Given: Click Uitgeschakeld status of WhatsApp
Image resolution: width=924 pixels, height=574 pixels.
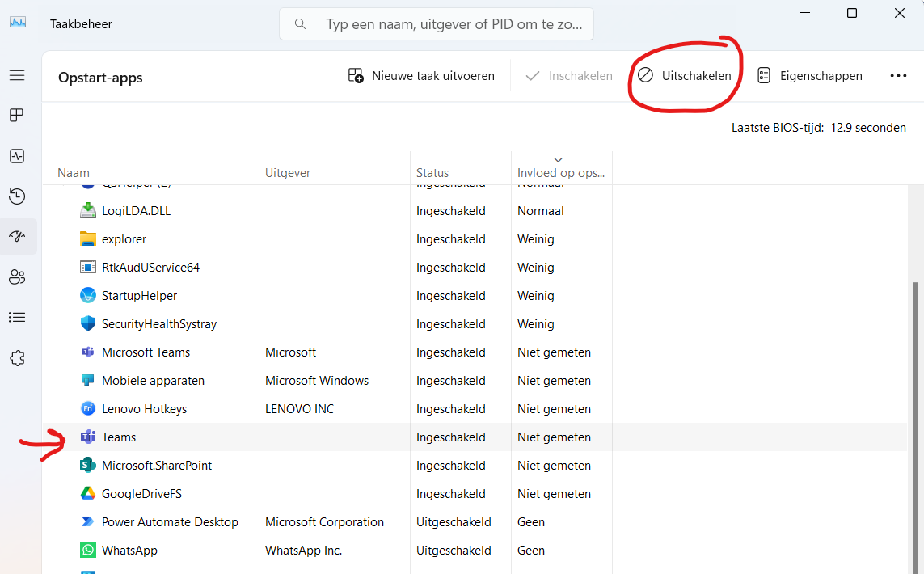Looking at the screenshot, I should pyautogui.click(x=454, y=551).
